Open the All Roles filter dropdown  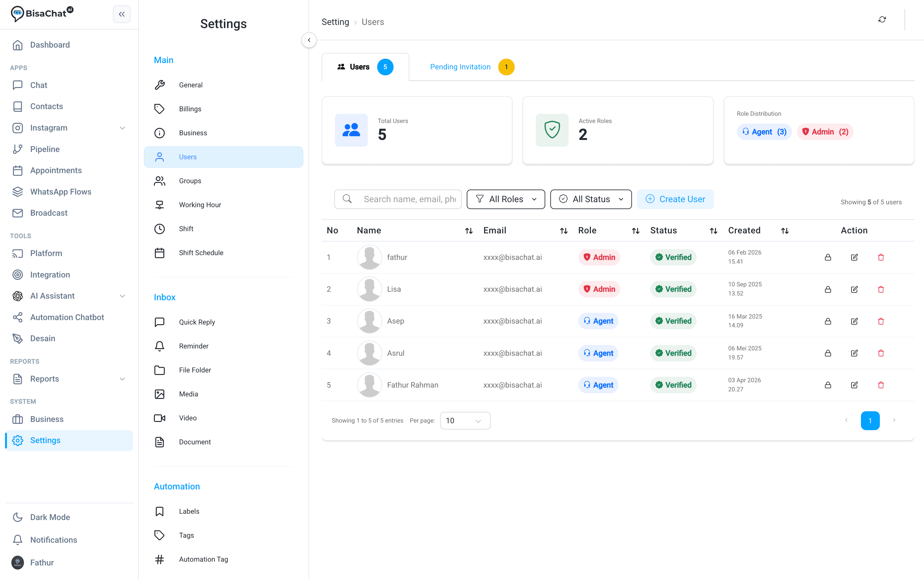click(506, 199)
